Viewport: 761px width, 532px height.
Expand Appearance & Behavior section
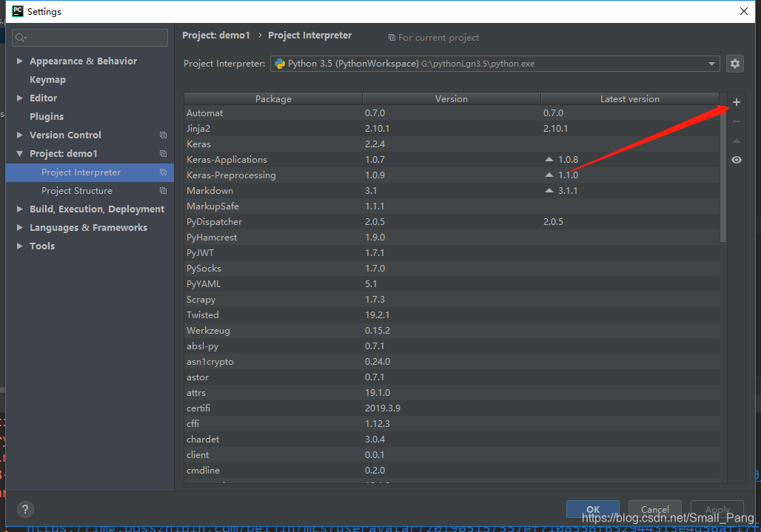(20, 61)
